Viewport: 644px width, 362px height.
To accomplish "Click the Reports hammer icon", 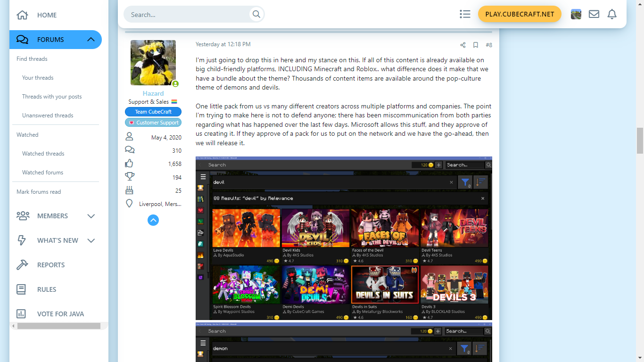I will click(x=22, y=265).
